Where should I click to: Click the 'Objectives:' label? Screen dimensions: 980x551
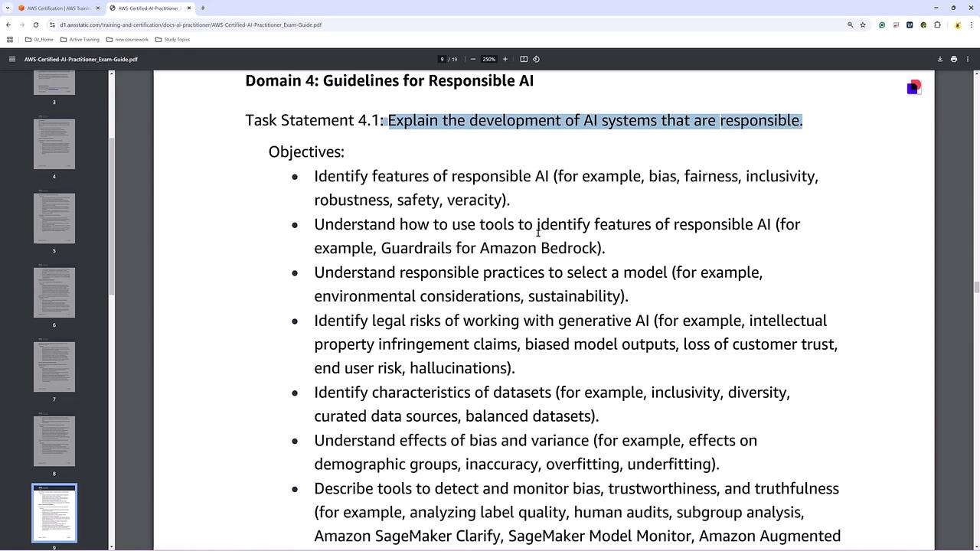point(306,152)
